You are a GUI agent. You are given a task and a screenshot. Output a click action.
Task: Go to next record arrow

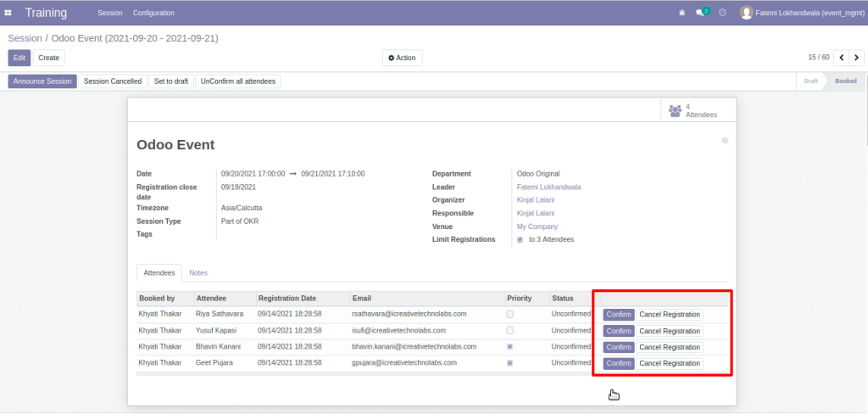(x=856, y=57)
